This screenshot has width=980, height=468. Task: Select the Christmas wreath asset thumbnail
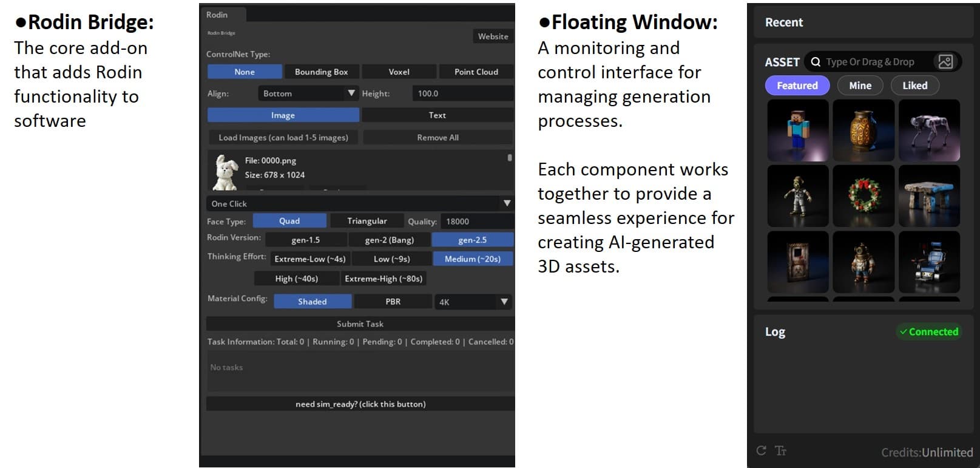(863, 196)
